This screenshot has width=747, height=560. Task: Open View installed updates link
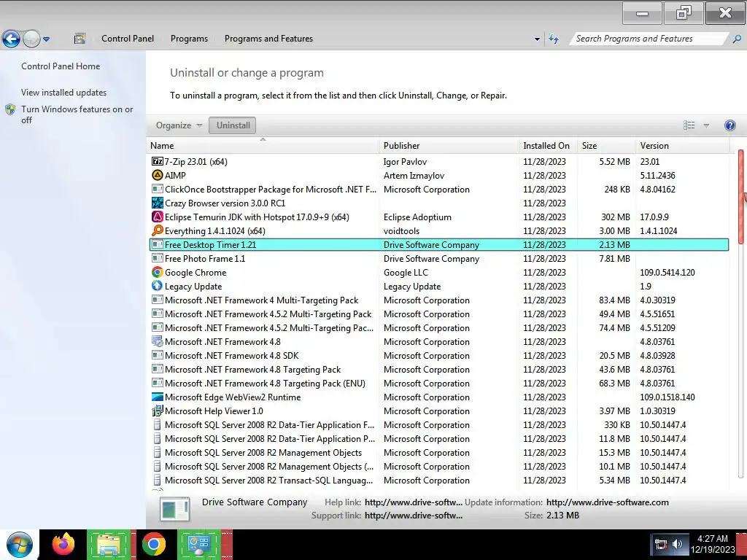point(64,93)
